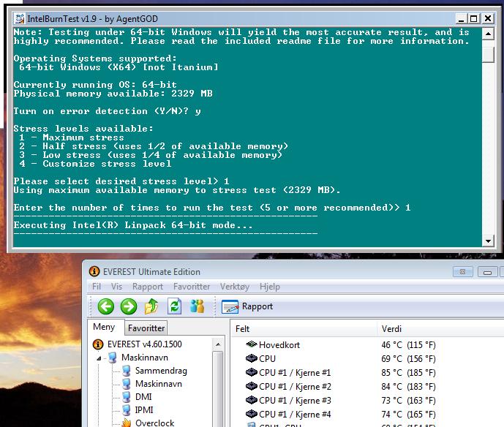Image resolution: width=504 pixels, height=427 pixels.
Task: Refresh the EVEREST page with the refresh icon
Action: (175, 306)
